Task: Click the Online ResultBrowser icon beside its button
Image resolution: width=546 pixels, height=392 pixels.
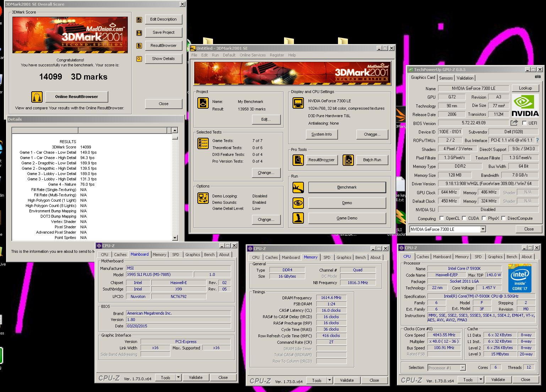Action: point(37,97)
